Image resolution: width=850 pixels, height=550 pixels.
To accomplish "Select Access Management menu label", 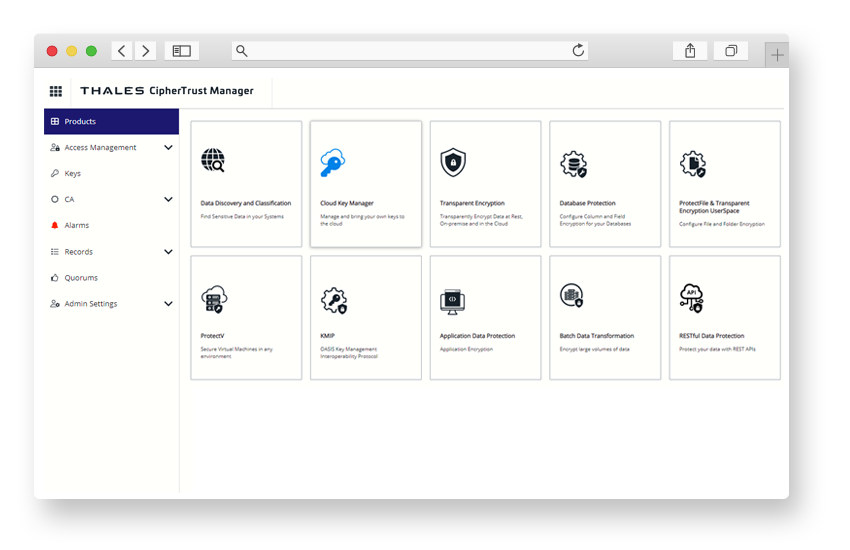I will click(100, 147).
